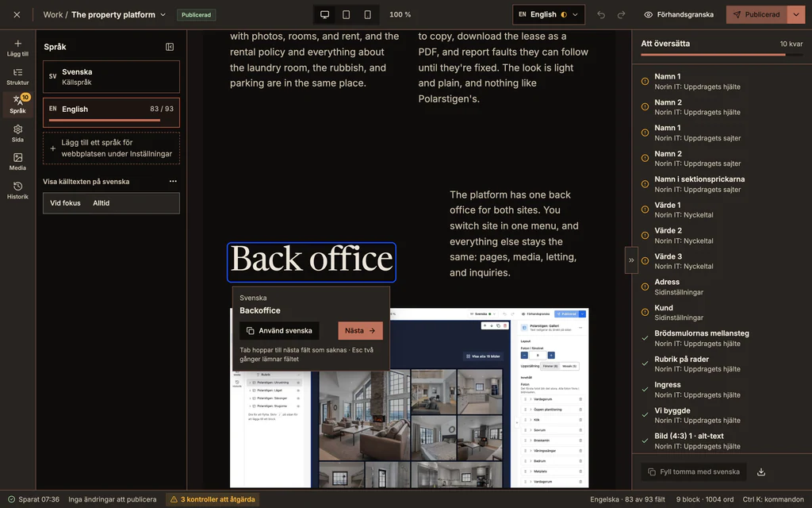Screen dimensions: 812x508
Task: Click Använd svenska in the popup
Action: click(x=279, y=331)
